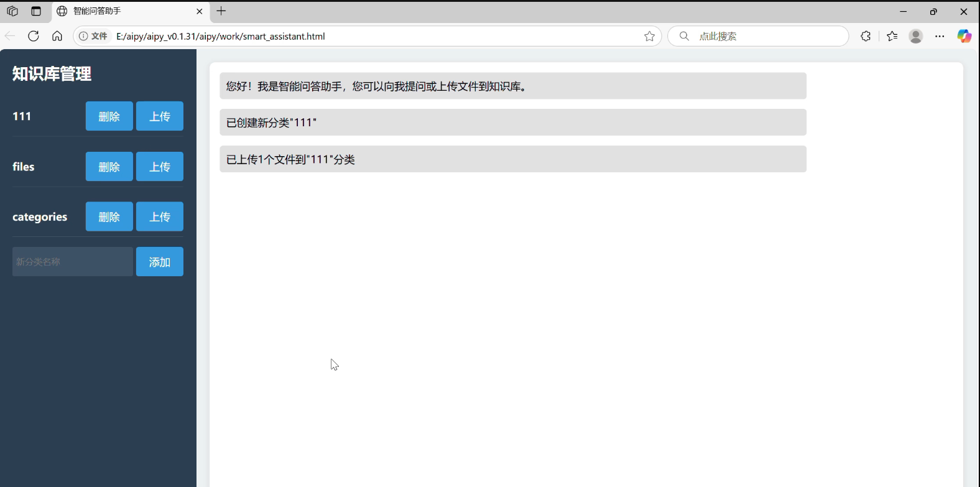Delete the 111 category
980x487 pixels.
[x=109, y=116]
